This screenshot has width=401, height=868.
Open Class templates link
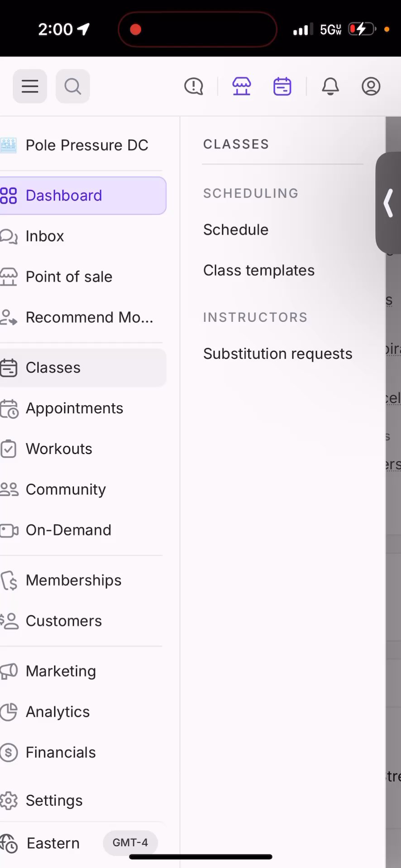tap(259, 270)
